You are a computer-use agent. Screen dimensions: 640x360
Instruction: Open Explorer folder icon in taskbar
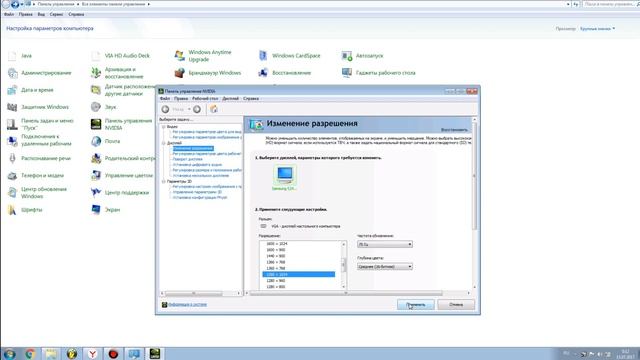click(51, 353)
